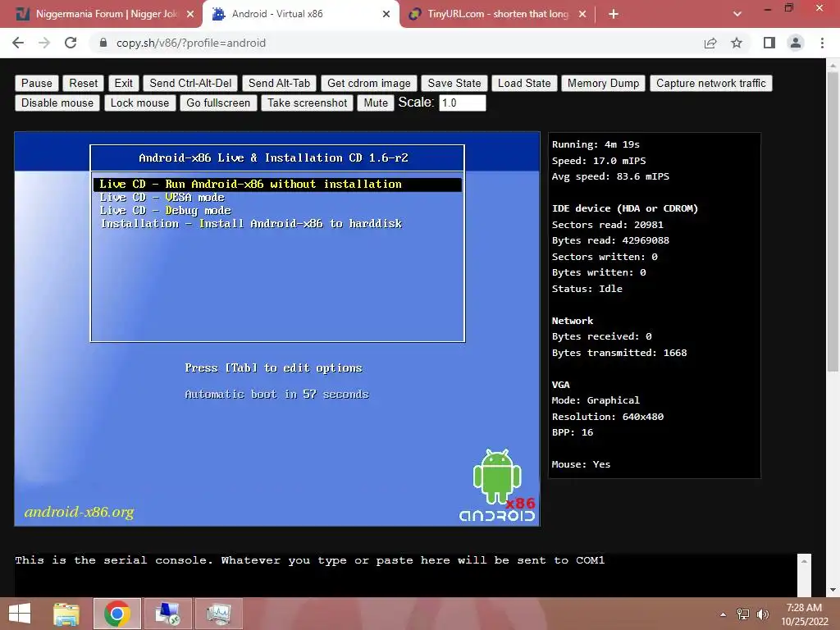Viewport: 840px width, 630px height.
Task: Open Chrome three-dot menu
Action: (x=822, y=43)
